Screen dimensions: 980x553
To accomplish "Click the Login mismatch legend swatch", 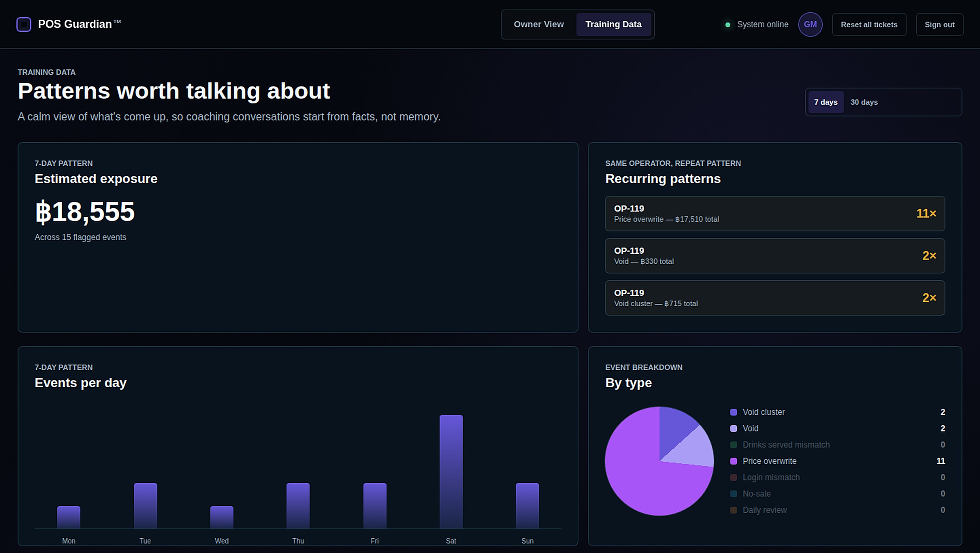I will [x=733, y=477].
